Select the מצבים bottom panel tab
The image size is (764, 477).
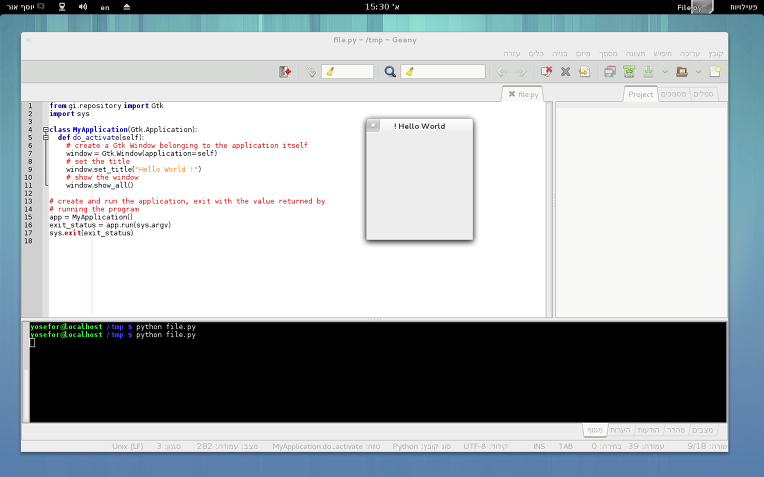pyautogui.click(x=703, y=430)
